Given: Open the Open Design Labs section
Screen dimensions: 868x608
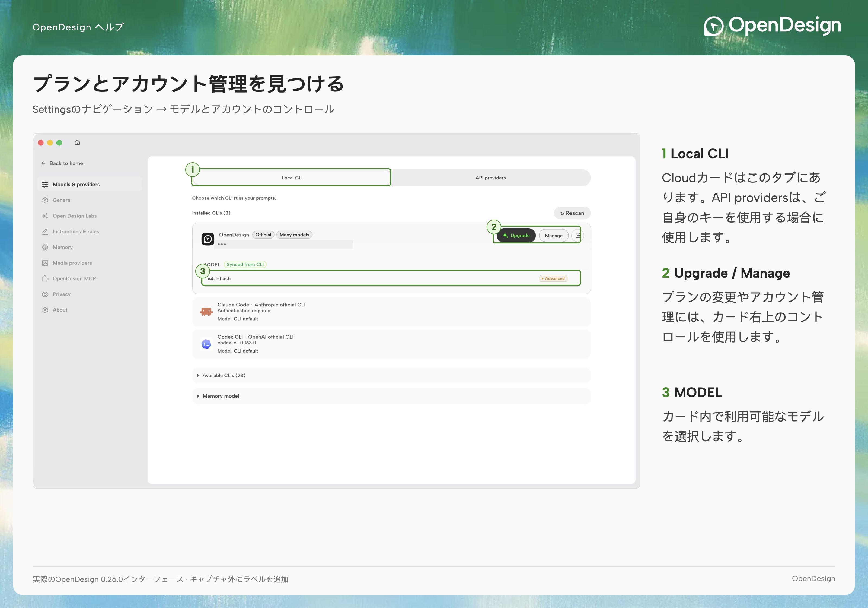Looking at the screenshot, I should (90, 216).
